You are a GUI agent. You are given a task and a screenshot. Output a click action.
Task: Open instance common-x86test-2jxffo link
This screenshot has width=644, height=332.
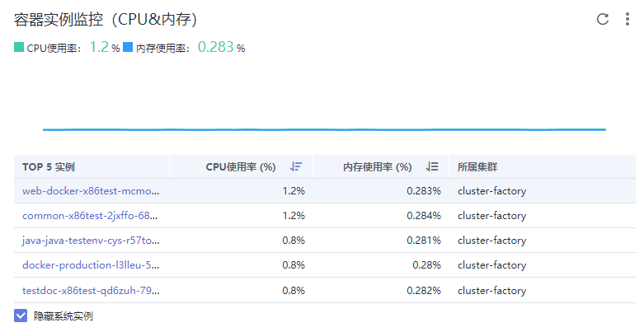91,216
